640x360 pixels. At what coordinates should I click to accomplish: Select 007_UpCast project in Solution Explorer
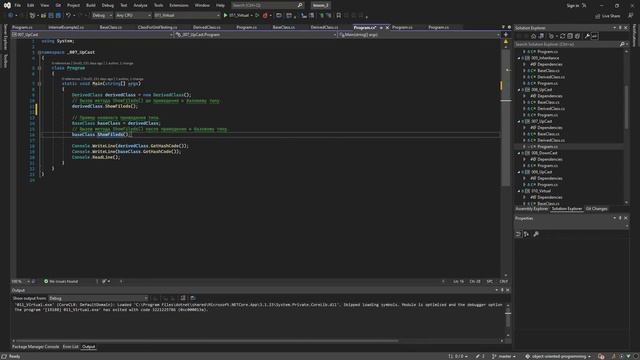coord(541,121)
